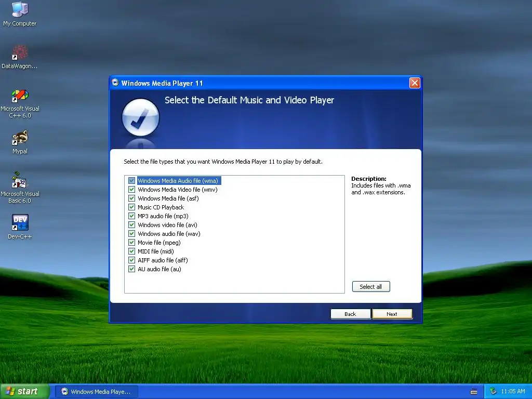Toggle AIFF audio file (aiff) checkbox
The image size is (532, 399).
131,260
